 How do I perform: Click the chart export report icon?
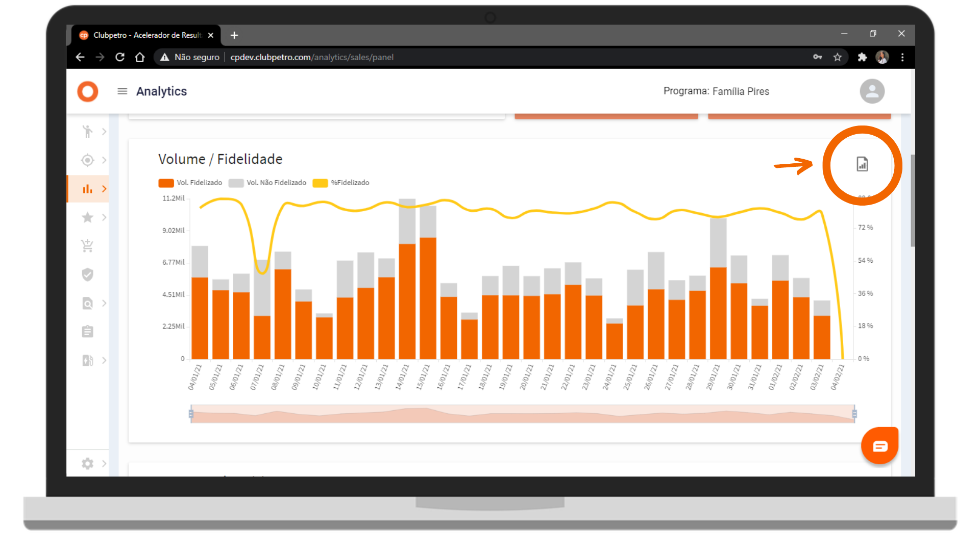point(862,164)
